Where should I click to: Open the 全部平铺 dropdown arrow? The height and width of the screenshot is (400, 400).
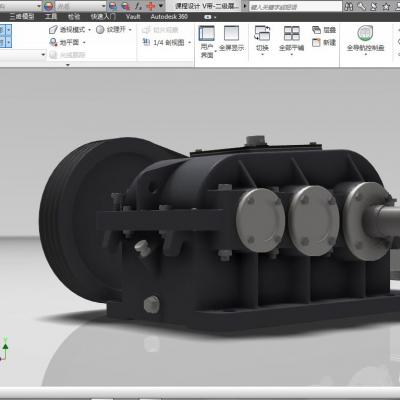292,54
